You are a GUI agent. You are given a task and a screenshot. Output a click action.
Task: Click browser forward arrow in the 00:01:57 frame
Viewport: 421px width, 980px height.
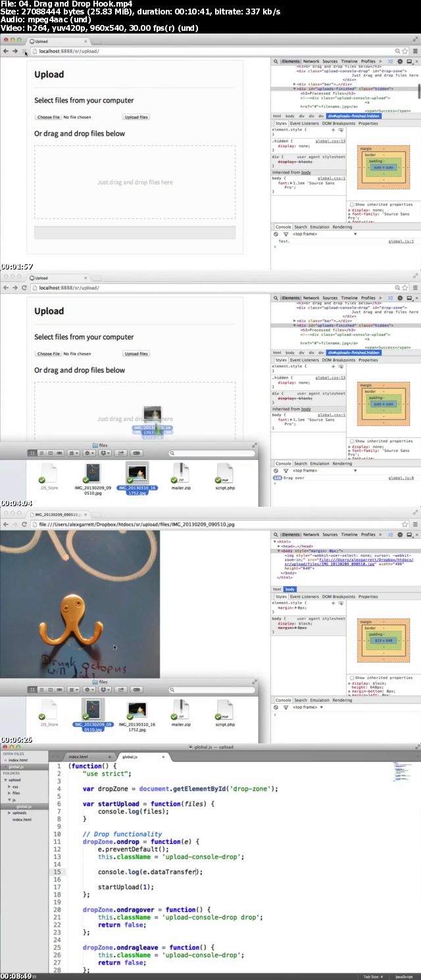tap(15, 51)
